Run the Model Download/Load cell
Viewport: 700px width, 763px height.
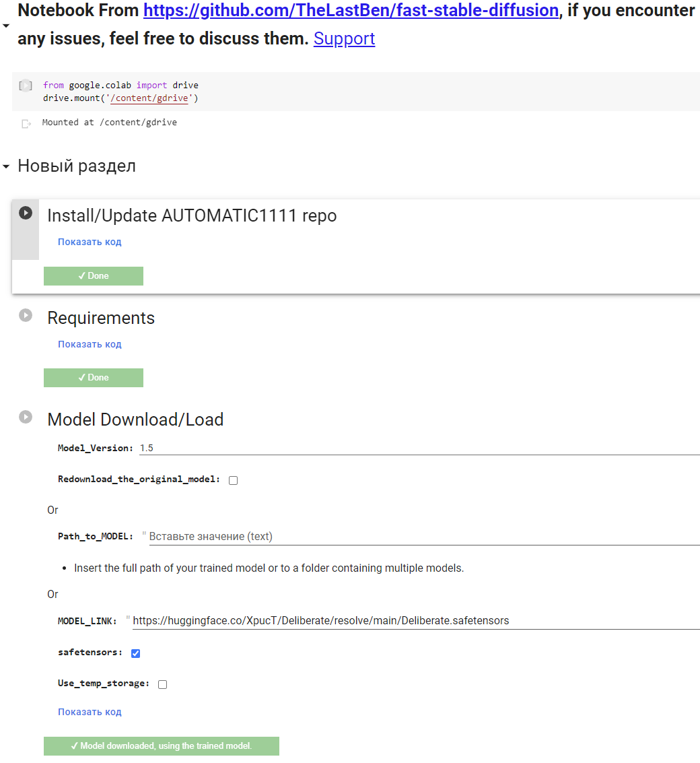tap(25, 417)
